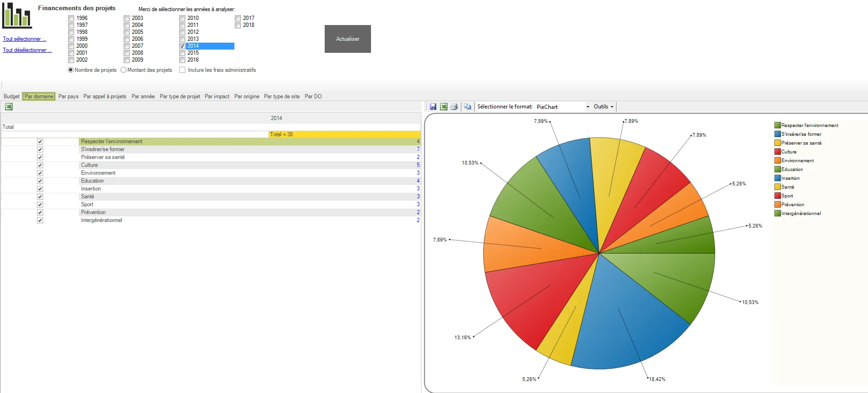The width and height of the screenshot is (868, 393).
Task: Export the data table to Excel
Action: 9,107
